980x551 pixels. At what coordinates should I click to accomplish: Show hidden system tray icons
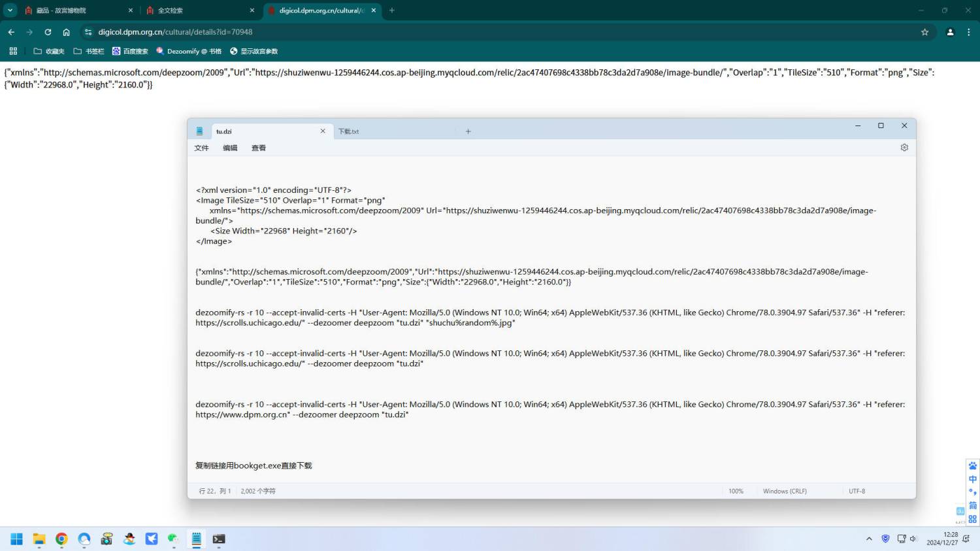pyautogui.click(x=869, y=539)
